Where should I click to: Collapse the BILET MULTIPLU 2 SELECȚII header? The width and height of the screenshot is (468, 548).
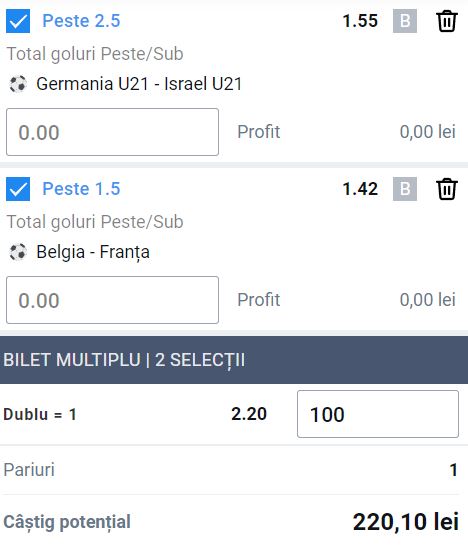(x=234, y=360)
